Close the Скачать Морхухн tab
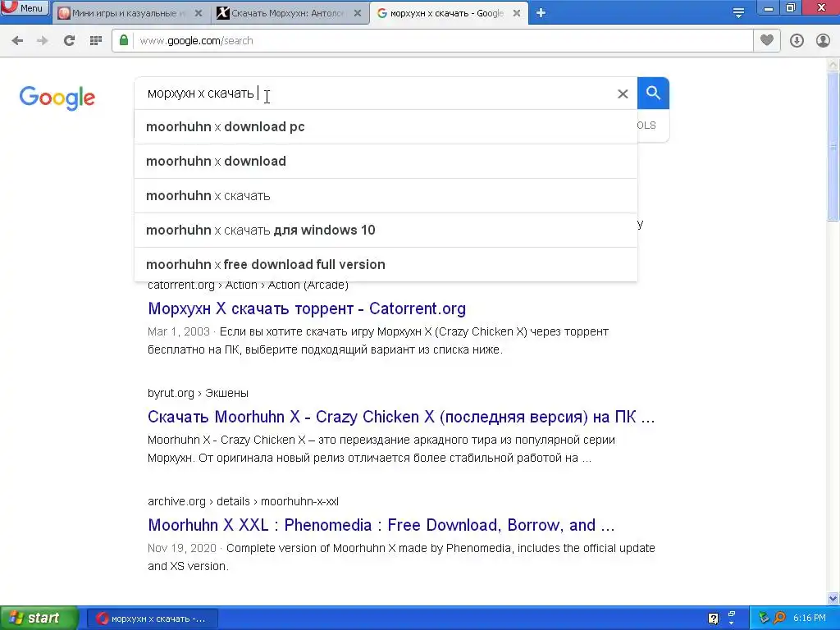 tap(358, 13)
